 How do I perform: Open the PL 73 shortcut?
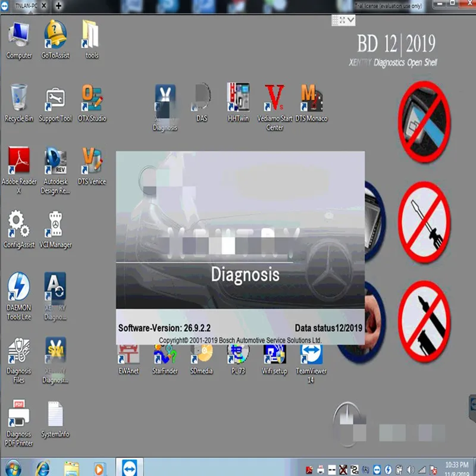click(239, 360)
